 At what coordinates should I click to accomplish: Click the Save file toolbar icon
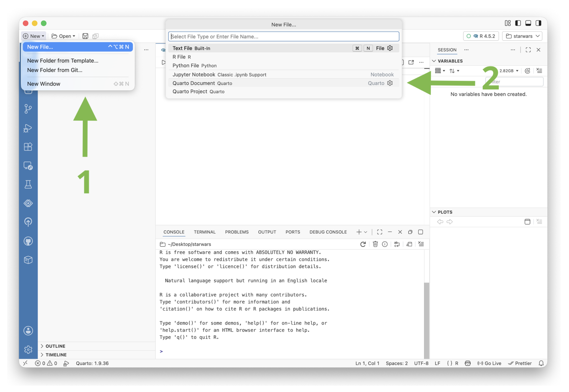tap(85, 36)
